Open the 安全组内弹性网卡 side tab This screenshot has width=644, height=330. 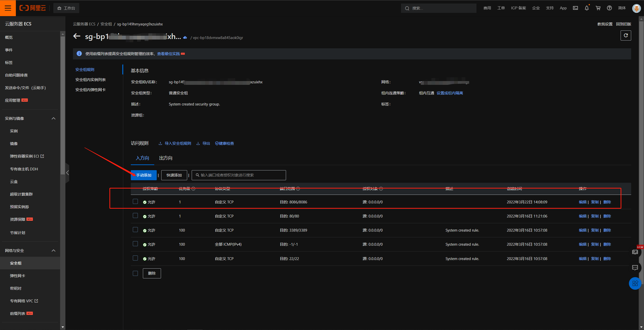91,90
